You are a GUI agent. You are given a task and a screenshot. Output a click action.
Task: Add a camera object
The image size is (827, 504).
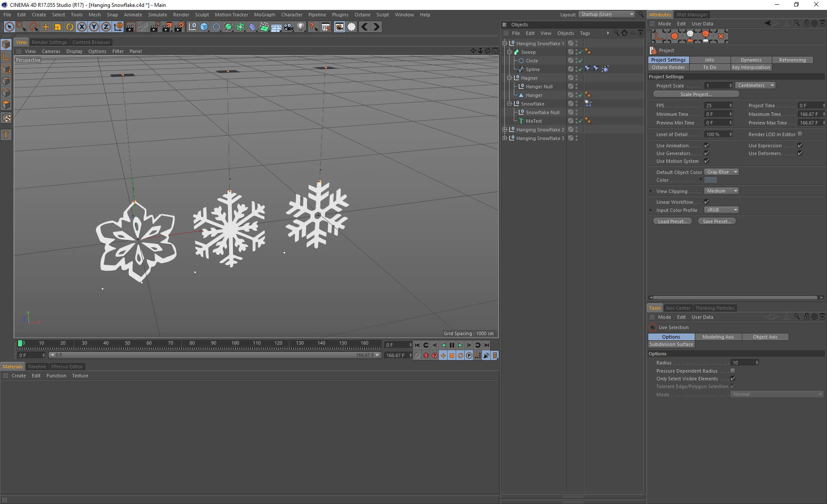point(289,27)
